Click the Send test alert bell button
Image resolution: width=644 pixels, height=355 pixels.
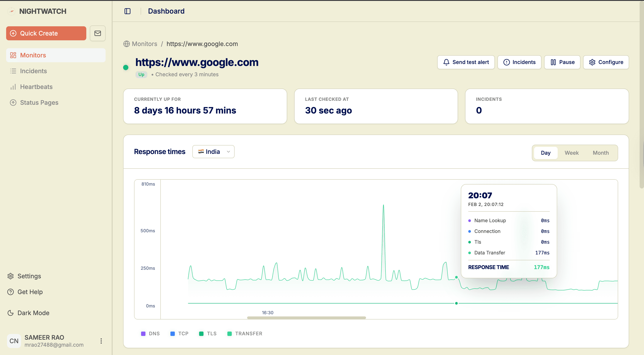coord(466,62)
